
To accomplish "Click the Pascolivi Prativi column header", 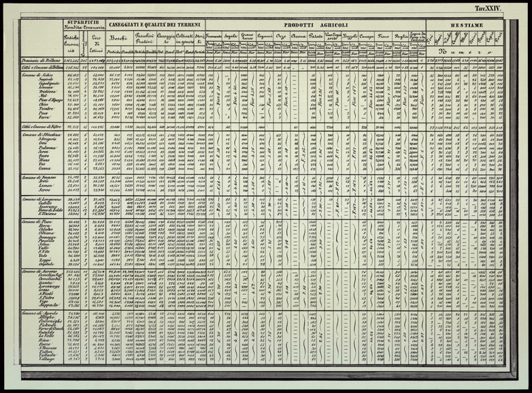I will (x=146, y=37).
